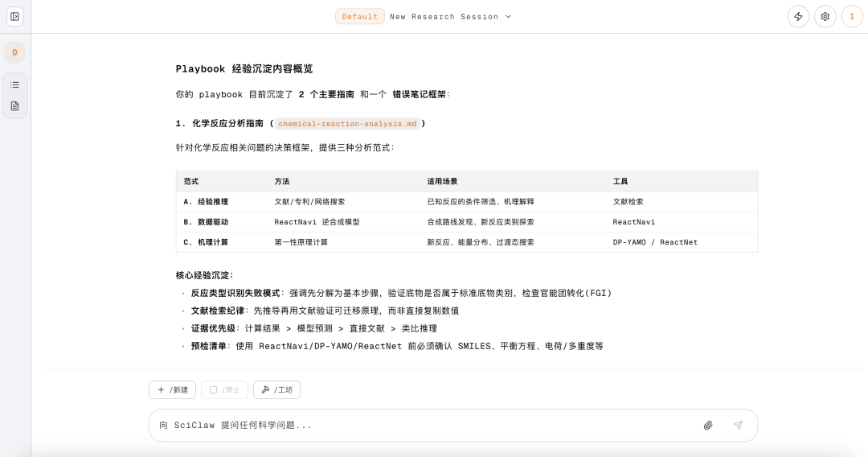Send message with the paper plane icon
The height and width of the screenshot is (457, 868).
738,425
